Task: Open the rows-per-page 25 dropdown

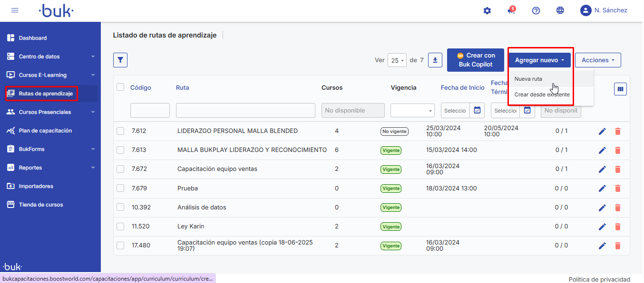Action: coord(397,60)
